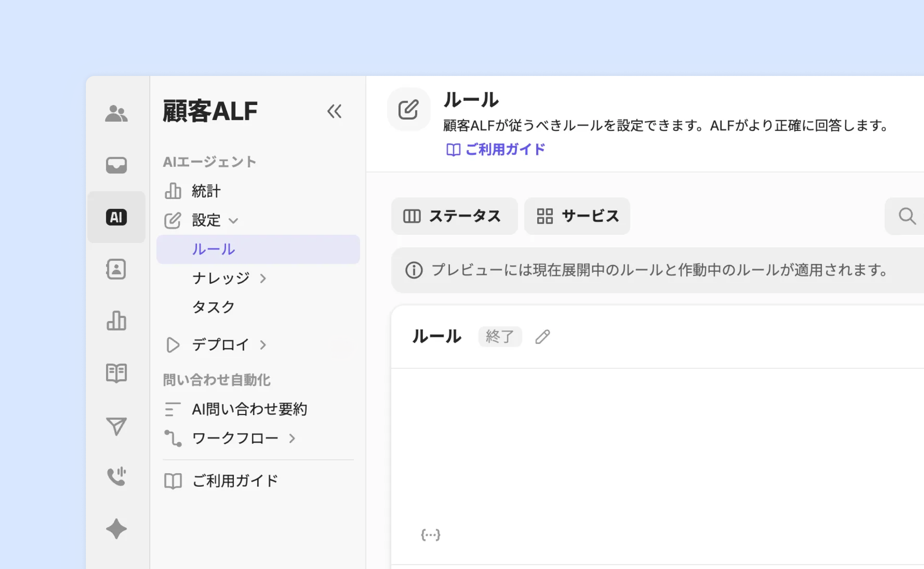The width and height of the screenshot is (924, 569).
Task: Open the inbox tray icon
Action: click(x=116, y=165)
